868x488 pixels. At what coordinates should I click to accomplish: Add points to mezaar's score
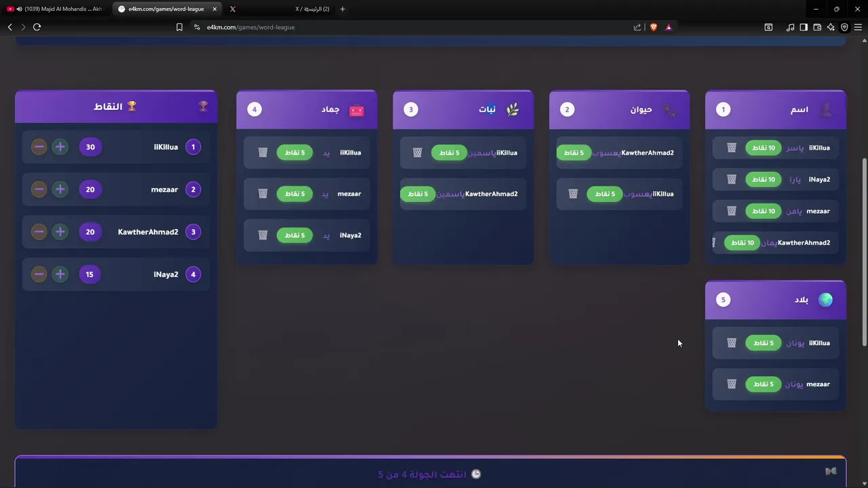point(60,190)
